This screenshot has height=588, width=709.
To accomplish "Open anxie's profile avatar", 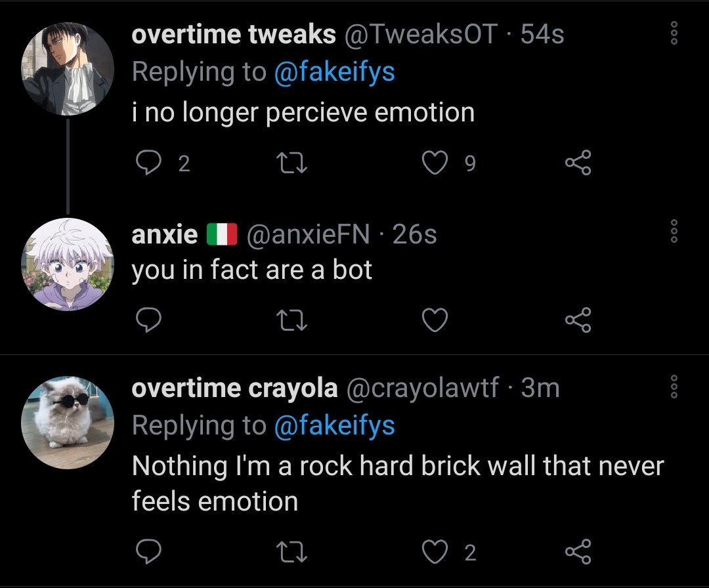I will coord(68,264).
